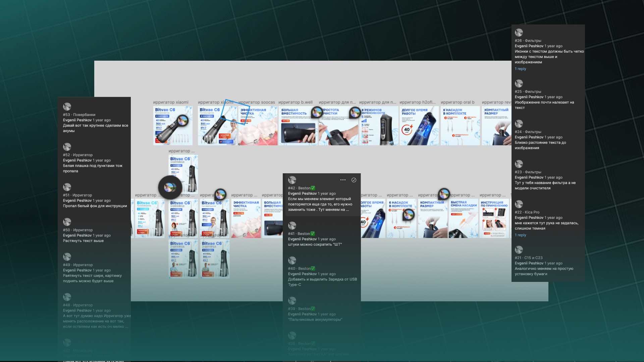Open comment pin above bottom КОМПАКТНЫЙ РАЗМЕР frame
Viewport: 644px width, 362px height.
[444, 193]
